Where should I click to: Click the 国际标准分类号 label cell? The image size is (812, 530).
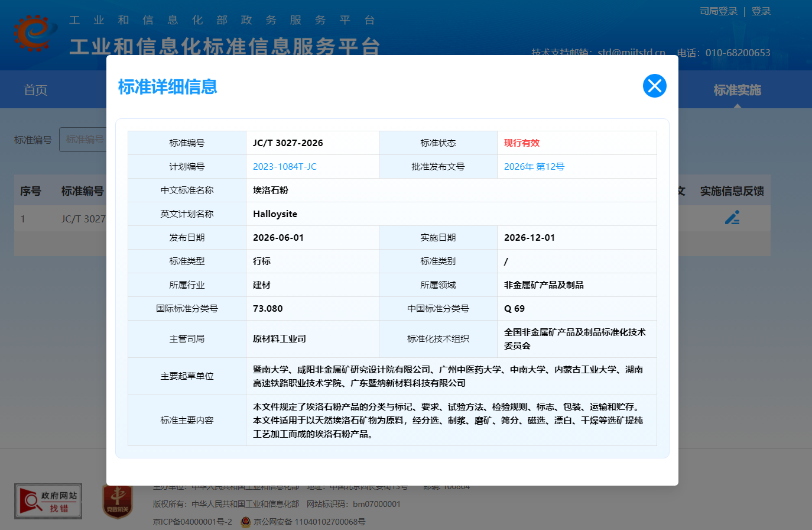pos(187,309)
